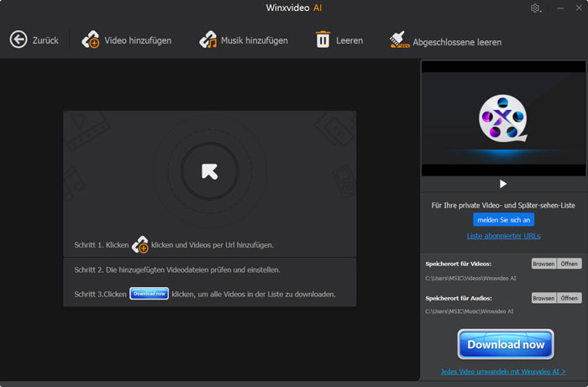
Task: Open the Jedes Video umwandeln link
Action: [503, 372]
